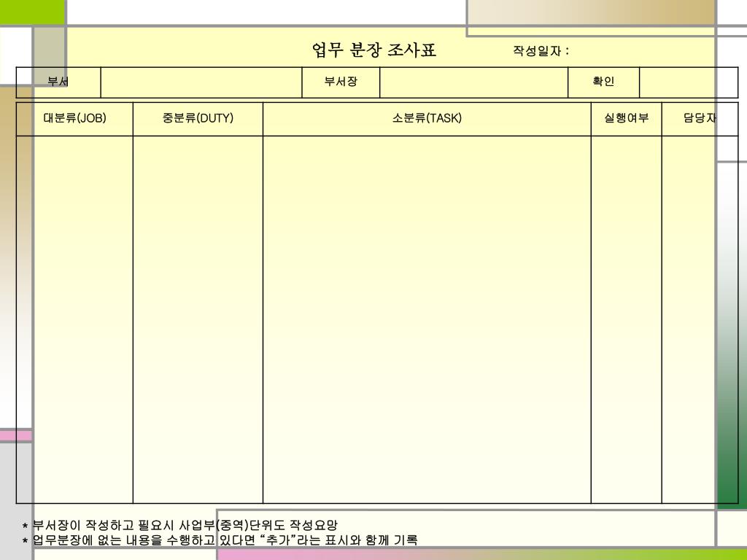Click the empty field next to '부서'
Viewport: 747px width, 560px height.
click(201, 82)
